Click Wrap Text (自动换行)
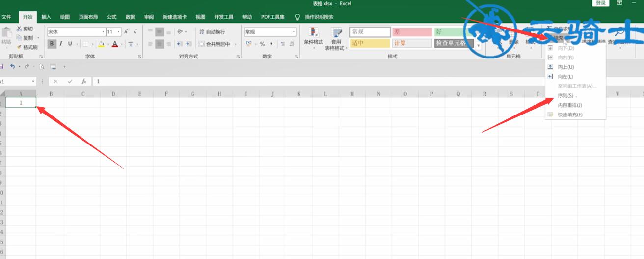This screenshot has height=259, width=644. [212, 32]
